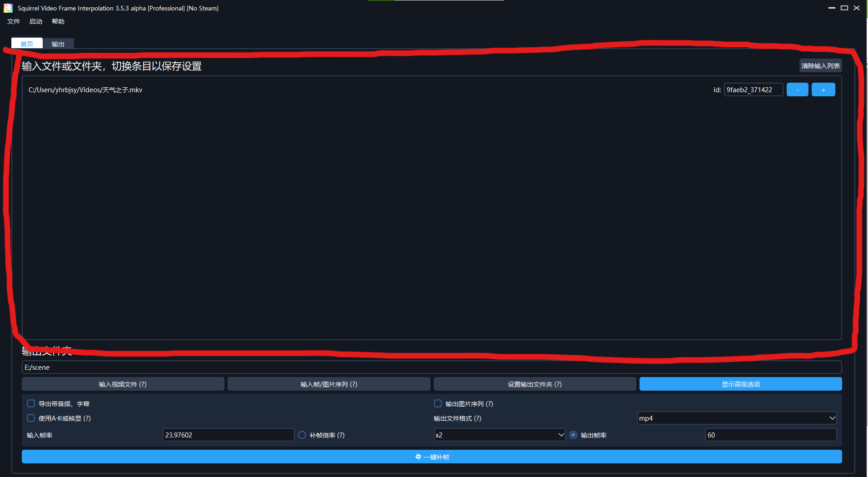Switch to the 输出 tab
This screenshot has width=868, height=477.
[x=58, y=44]
